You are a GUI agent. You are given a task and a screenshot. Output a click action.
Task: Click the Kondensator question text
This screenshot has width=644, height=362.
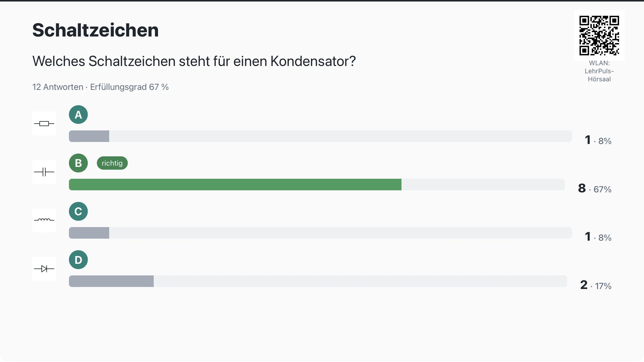click(194, 61)
